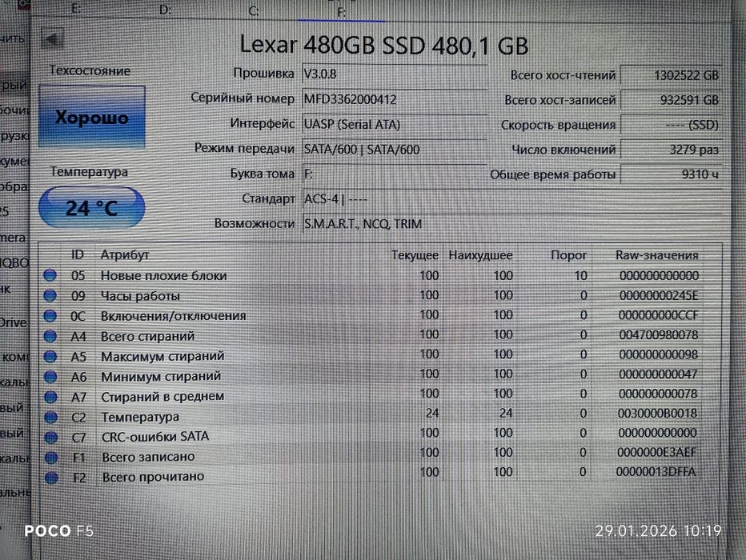Screen dimensions: 746x560
Task: Click power-on count value 3279 раз
Action: tap(672, 150)
